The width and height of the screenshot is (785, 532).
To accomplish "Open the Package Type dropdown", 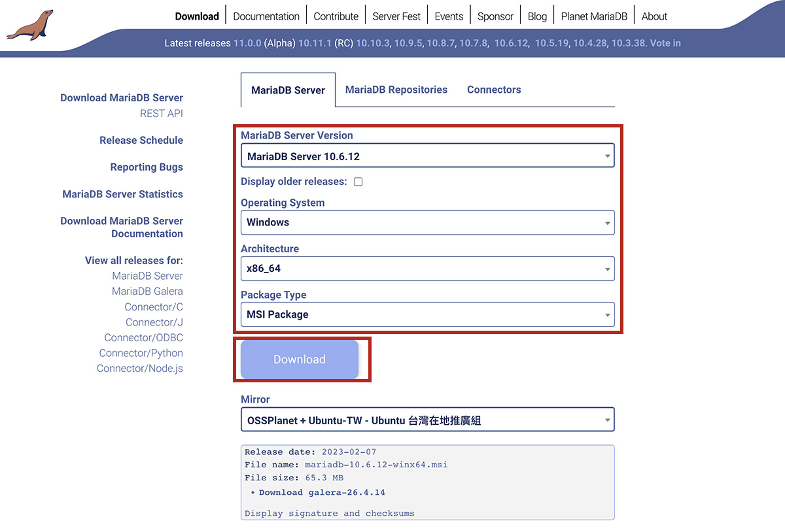I will [428, 314].
